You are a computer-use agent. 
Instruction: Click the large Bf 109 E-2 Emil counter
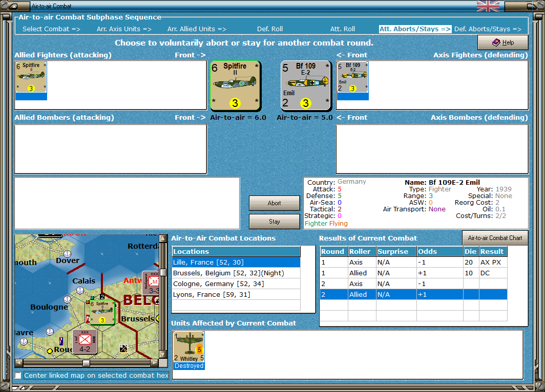point(306,85)
